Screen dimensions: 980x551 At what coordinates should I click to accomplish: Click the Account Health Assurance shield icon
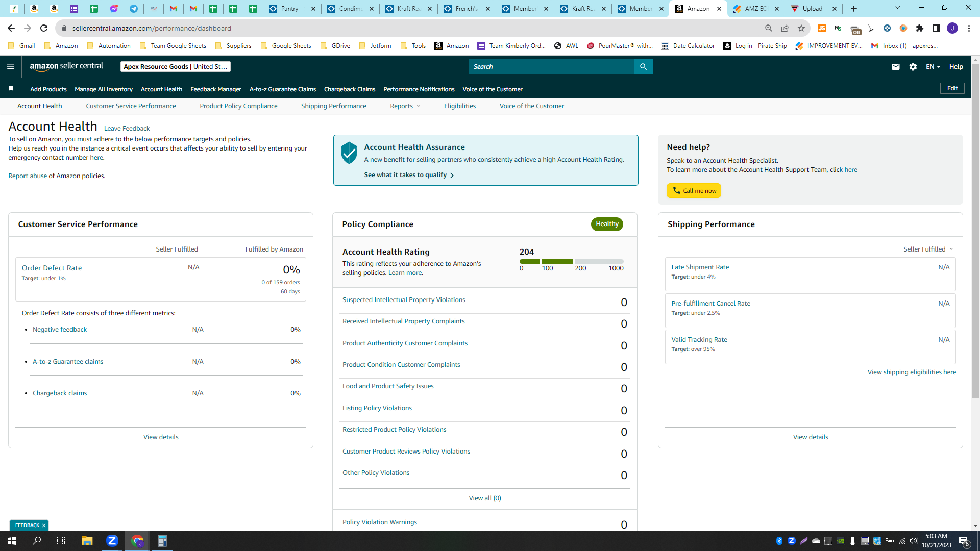coord(349,153)
